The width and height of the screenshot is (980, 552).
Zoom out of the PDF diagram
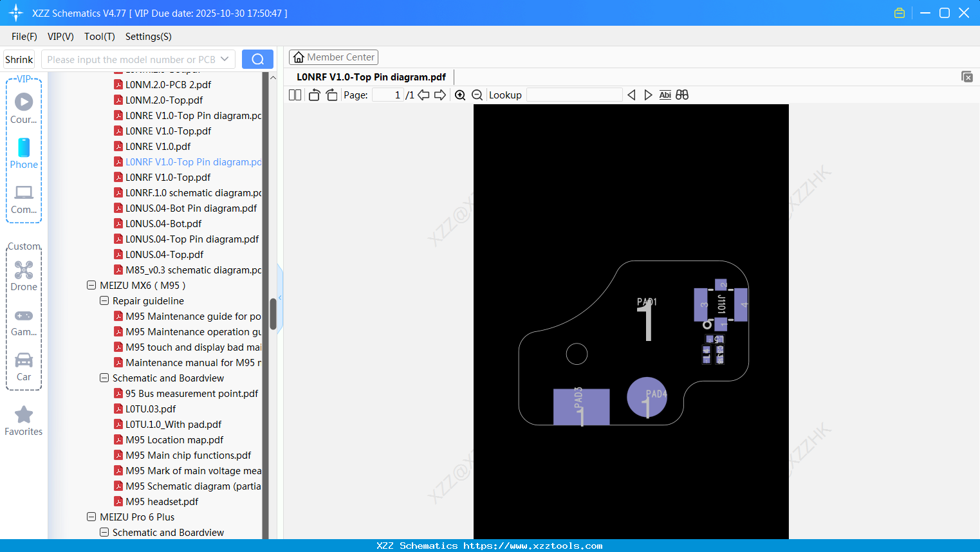[477, 95]
